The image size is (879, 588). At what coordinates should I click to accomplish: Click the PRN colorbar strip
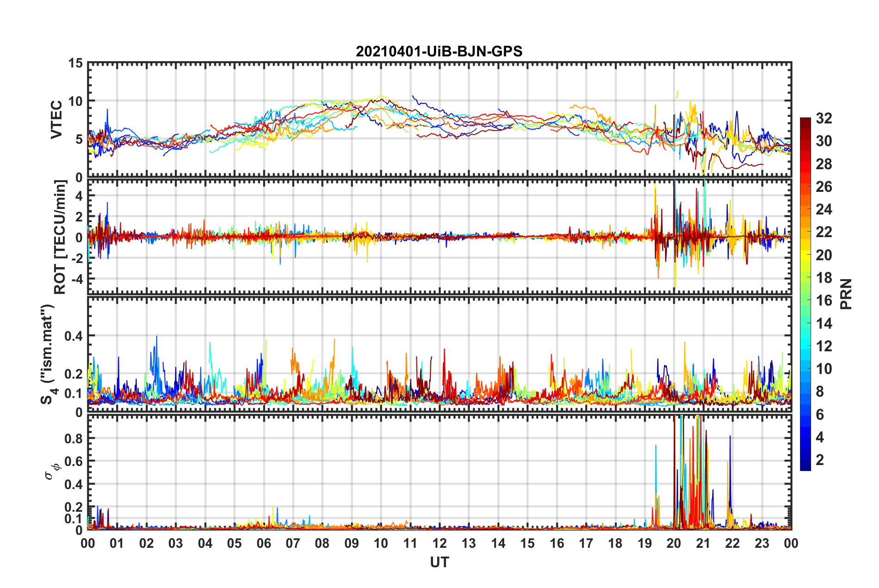point(806,294)
